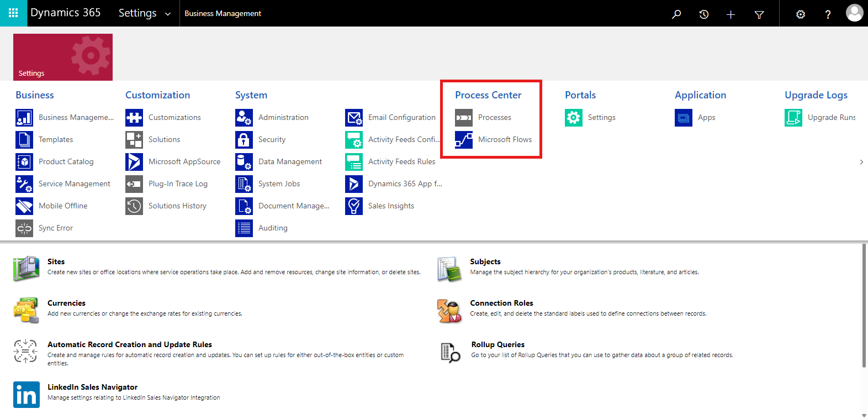Open the app launcher waffle icon

13,13
